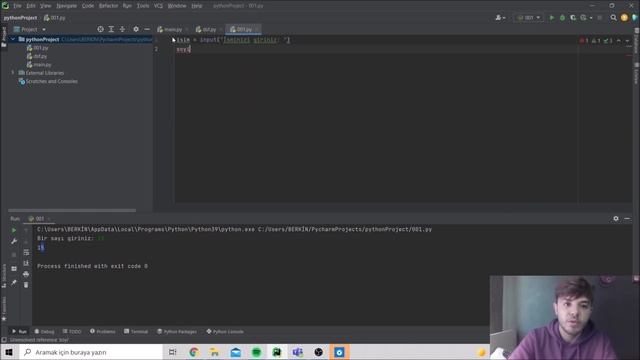The height and width of the screenshot is (360, 640).
Task: Open the Terminal tool window
Action: [x=136, y=331]
